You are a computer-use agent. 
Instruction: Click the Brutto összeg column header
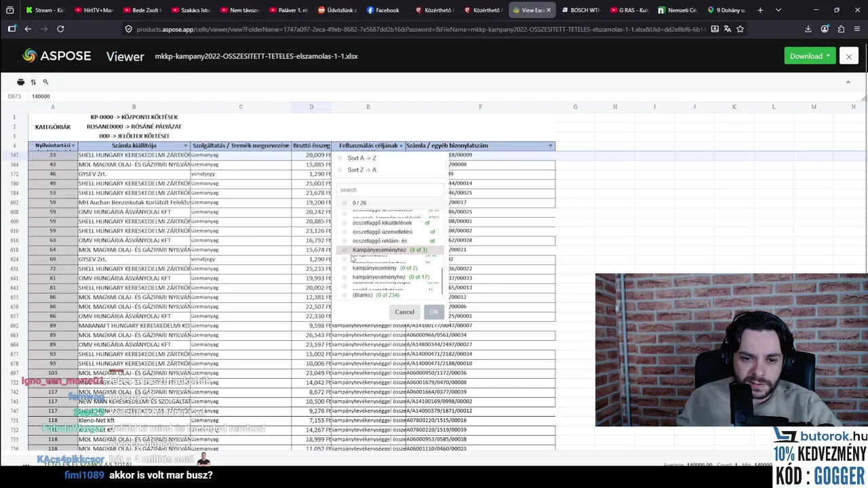[x=311, y=146]
